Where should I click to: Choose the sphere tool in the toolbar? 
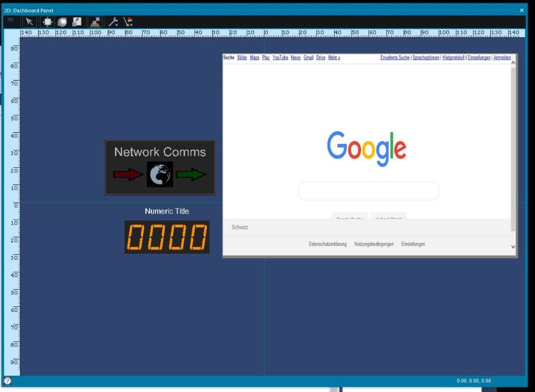62,22
